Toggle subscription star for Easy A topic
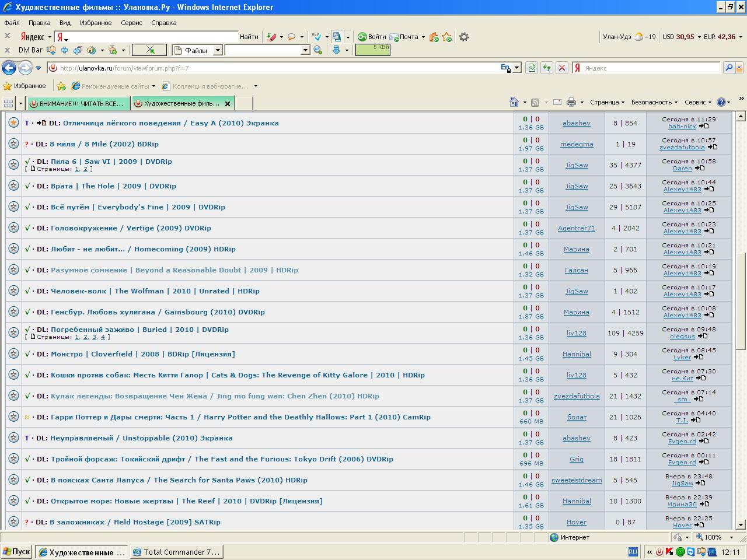Viewport: 747px width, 560px height. coord(13,123)
